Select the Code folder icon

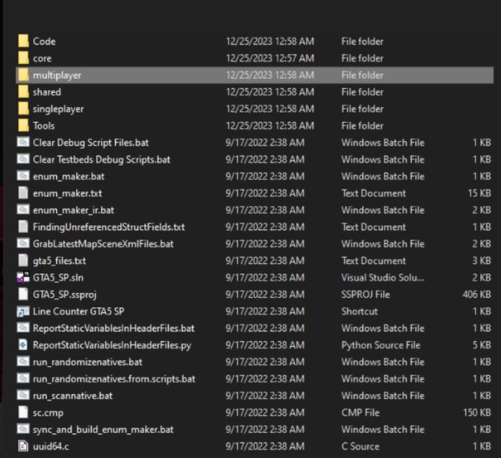click(x=23, y=41)
